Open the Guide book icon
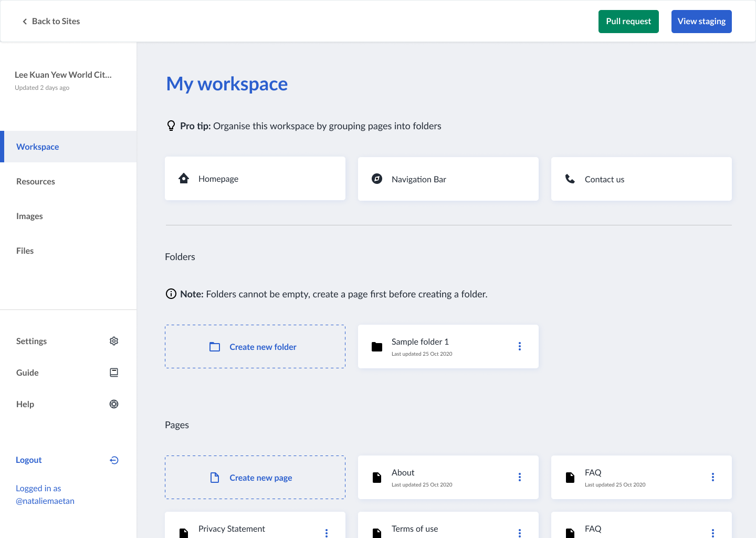The image size is (756, 538). tap(114, 372)
